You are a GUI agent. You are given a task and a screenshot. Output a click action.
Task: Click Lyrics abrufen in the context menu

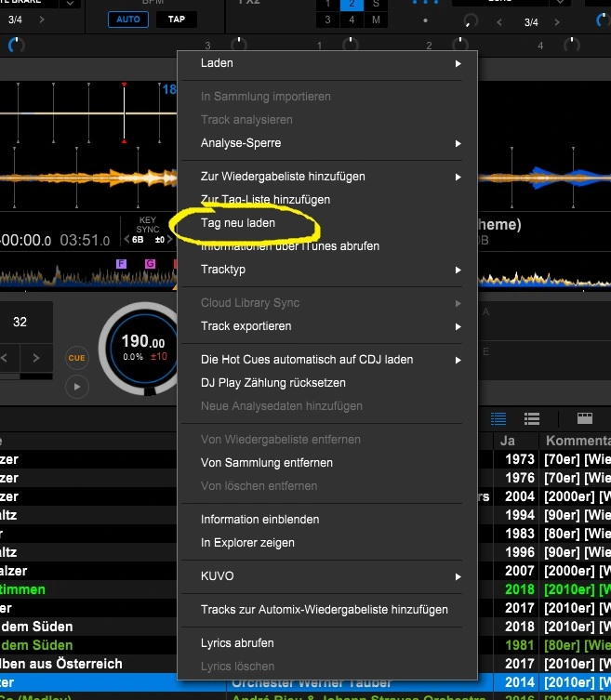tap(237, 643)
